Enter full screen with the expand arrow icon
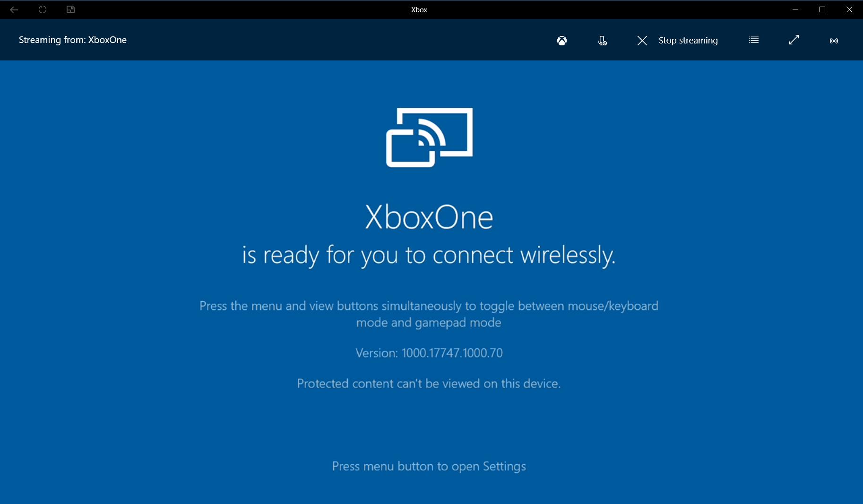 pos(794,40)
